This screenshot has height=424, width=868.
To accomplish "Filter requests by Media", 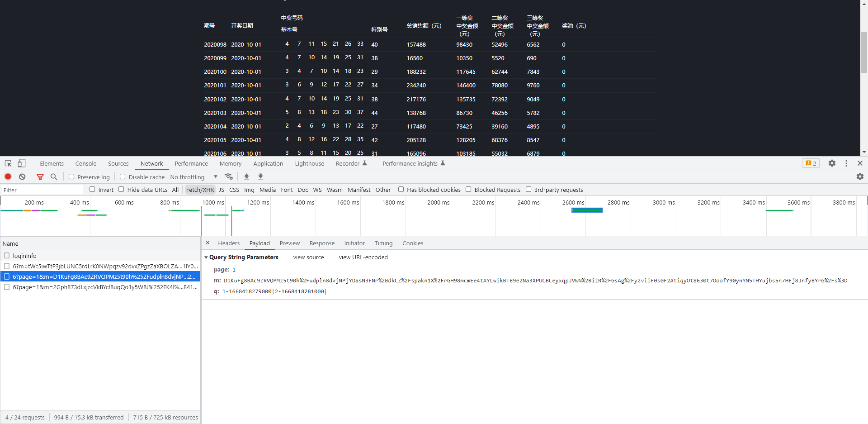I will click(268, 190).
